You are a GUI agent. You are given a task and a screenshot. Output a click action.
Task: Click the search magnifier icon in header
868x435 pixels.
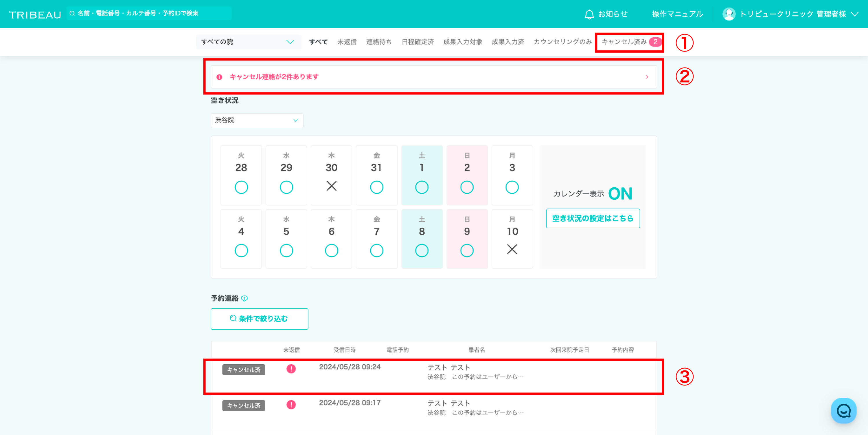coord(72,14)
